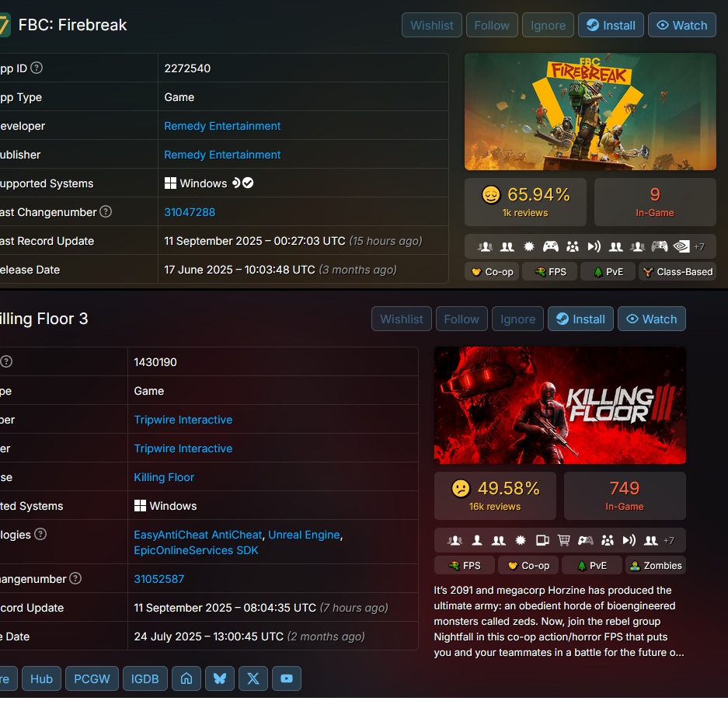Open the Last Changenumber help question mark
This screenshot has width=728, height=701.
click(106, 212)
